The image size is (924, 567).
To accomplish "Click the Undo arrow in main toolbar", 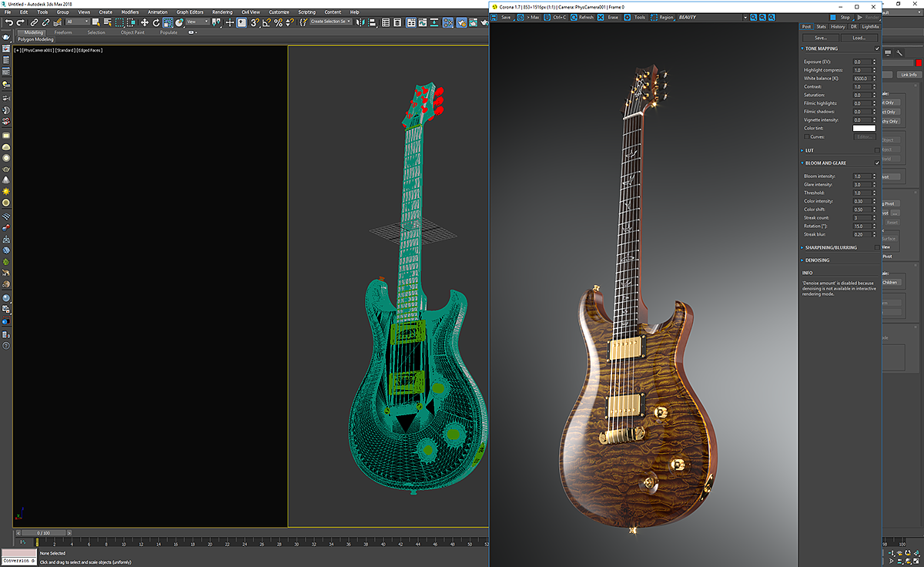I will pos(8,22).
